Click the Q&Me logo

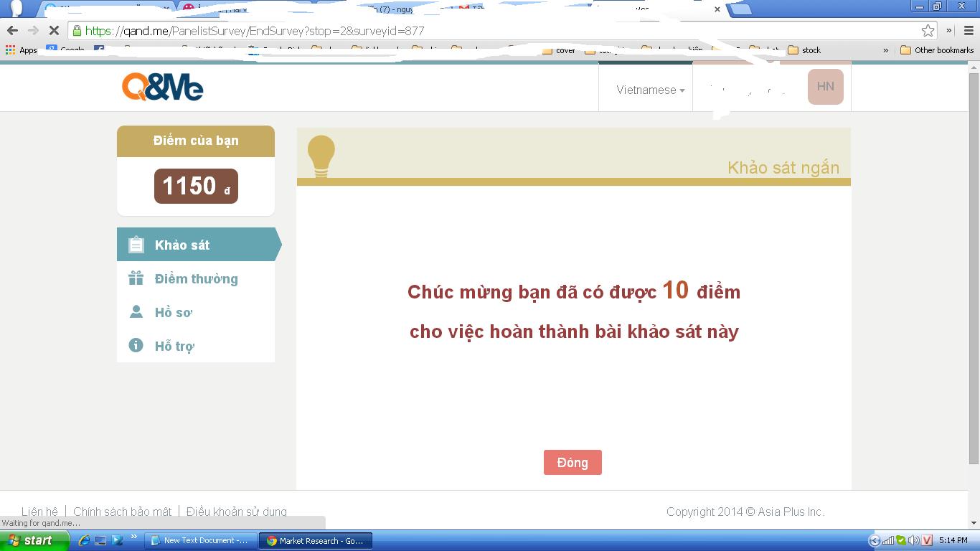(163, 87)
